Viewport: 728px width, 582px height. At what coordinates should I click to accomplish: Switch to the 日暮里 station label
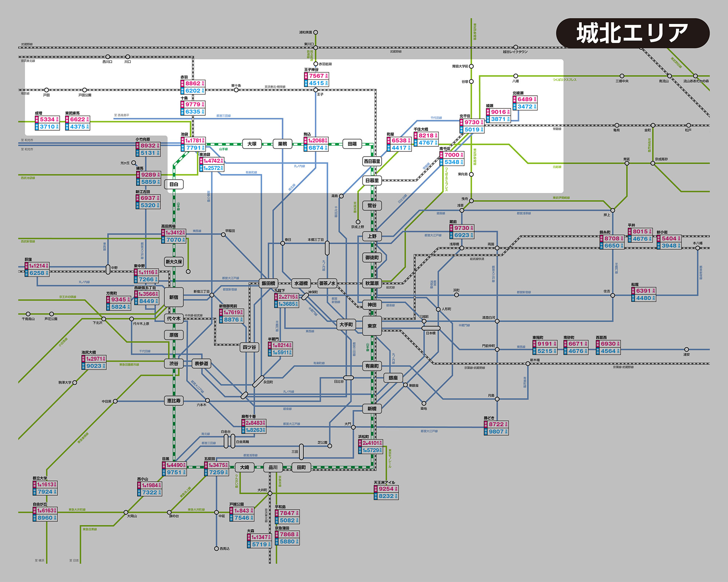tap(372, 181)
